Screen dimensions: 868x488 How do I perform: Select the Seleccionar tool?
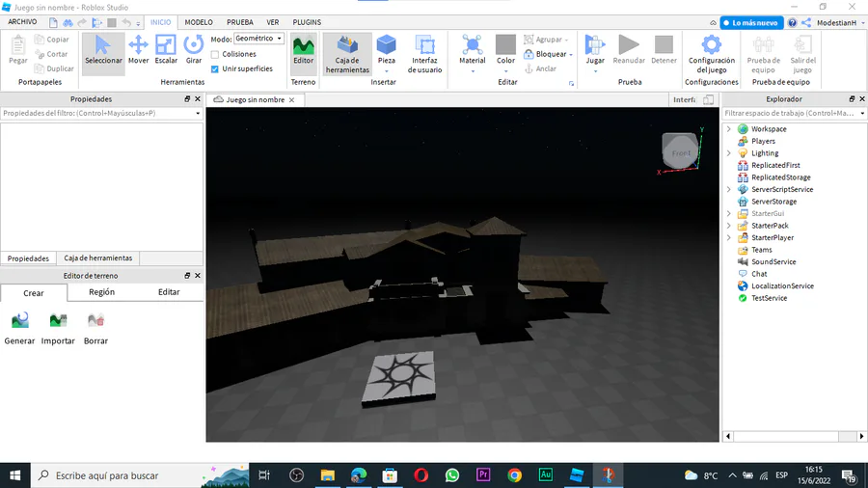click(x=103, y=53)
